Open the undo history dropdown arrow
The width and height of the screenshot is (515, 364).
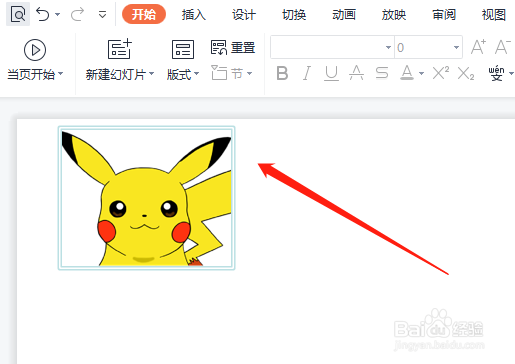point(58,14)
